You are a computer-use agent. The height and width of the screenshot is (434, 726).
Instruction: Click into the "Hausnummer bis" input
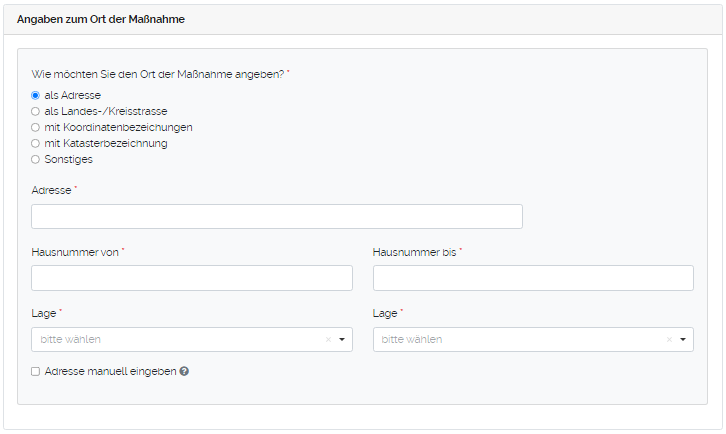point(533,278)
